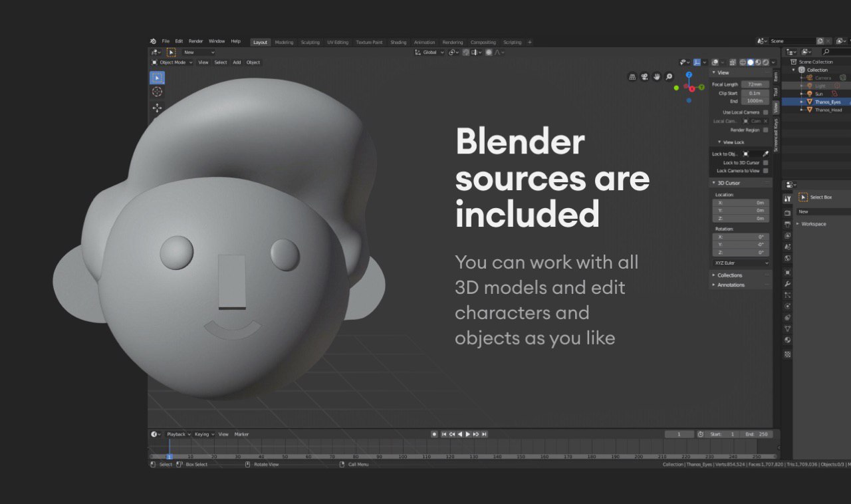Open the Render menu
This screenshot has width=851, height=504.
pyautogui.click(x=195, y=41)
